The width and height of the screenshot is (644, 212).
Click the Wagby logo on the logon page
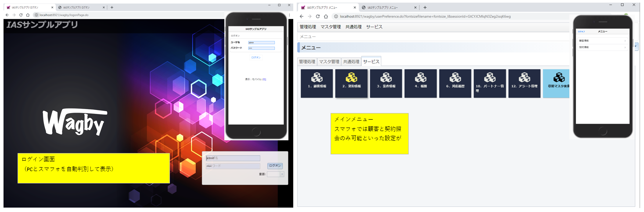point(75,122)
